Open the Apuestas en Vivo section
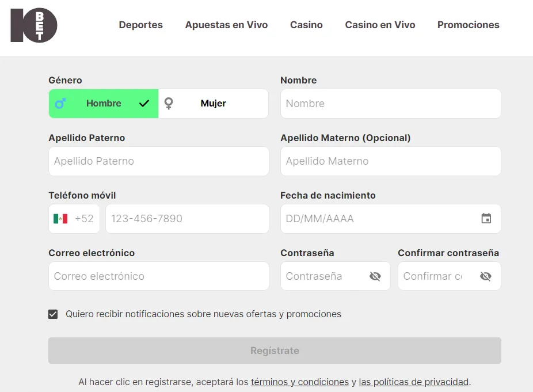The height and width of the screenshot is (392, 533). [226, 25]
